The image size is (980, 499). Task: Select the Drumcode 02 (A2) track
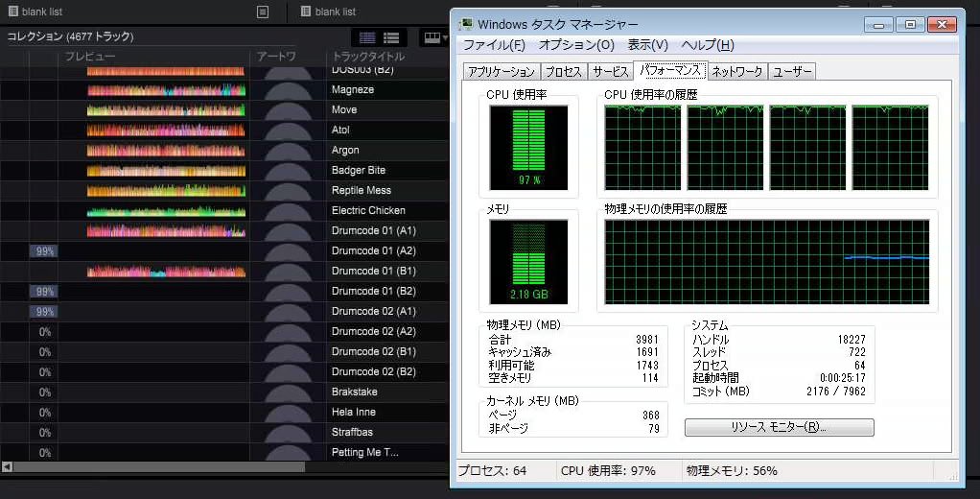tap(373, 331)
